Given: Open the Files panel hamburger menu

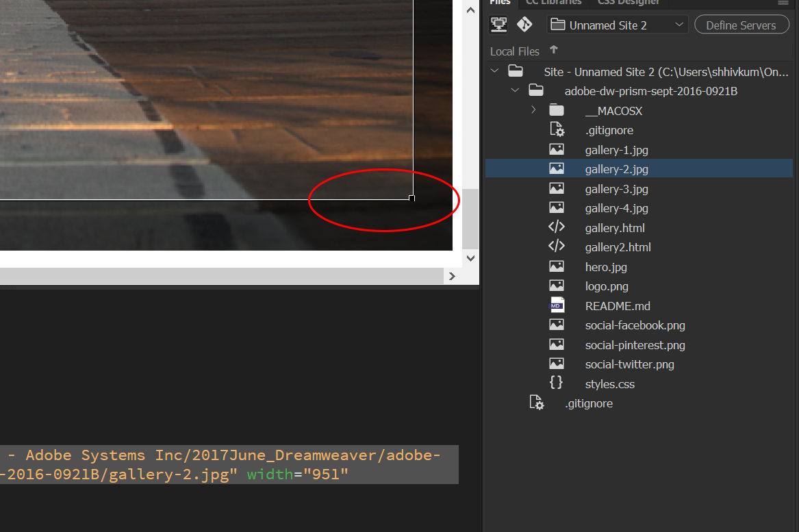Looking at the screenshot, I should pos(784,3).
